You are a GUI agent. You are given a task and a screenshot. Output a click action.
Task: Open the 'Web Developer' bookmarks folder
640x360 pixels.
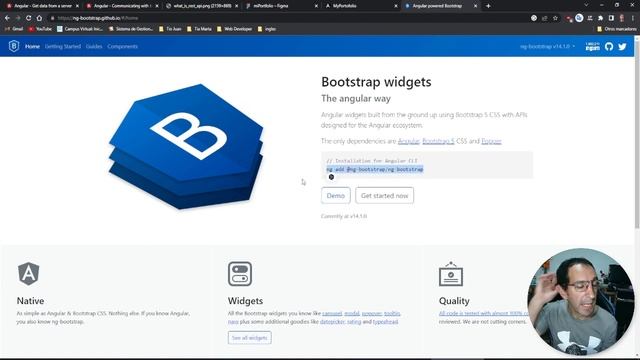coord(234,29)
